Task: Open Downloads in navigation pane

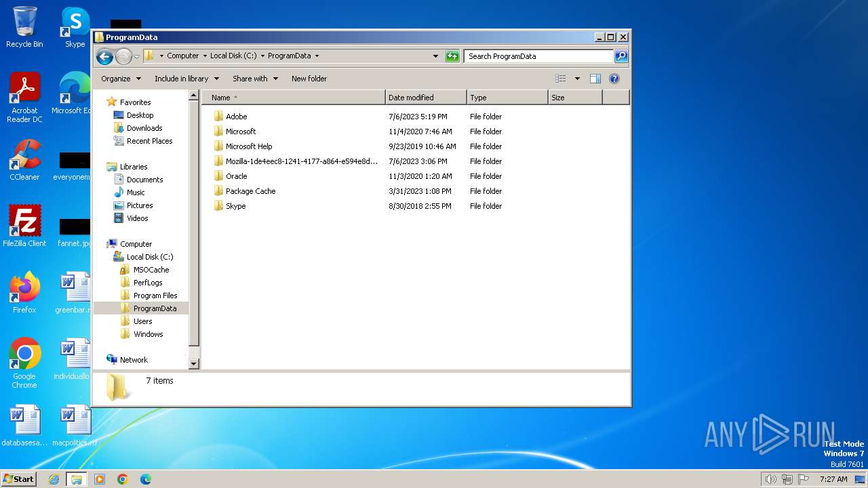Action: click(144, 128)
